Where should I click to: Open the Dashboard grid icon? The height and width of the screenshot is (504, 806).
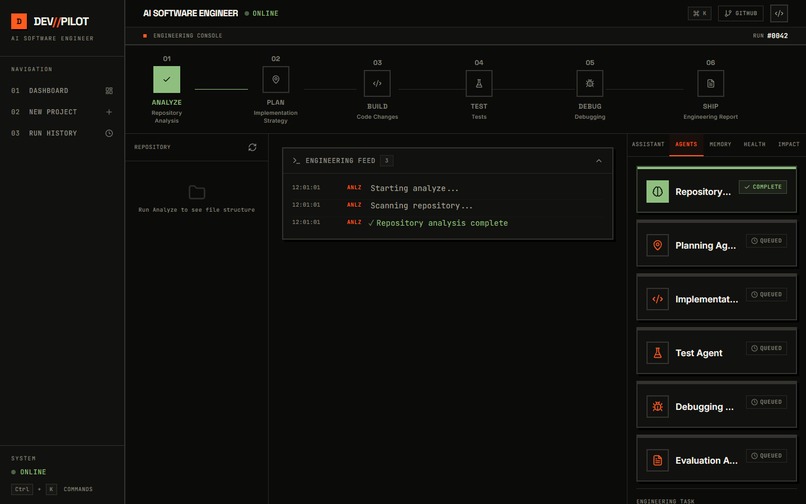[x=109, y=91]
